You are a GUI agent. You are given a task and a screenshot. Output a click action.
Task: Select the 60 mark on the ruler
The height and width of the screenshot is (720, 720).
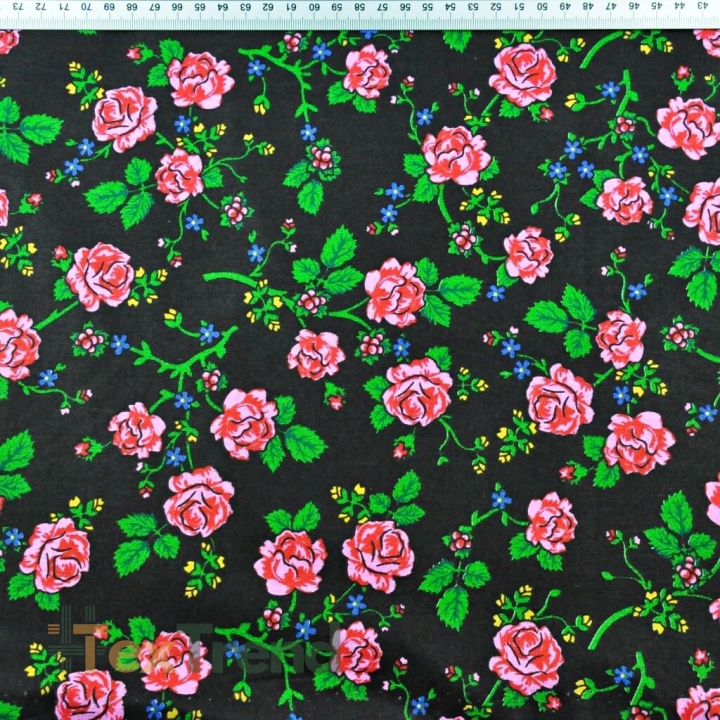pyautogui.click(x=314, y=7)
